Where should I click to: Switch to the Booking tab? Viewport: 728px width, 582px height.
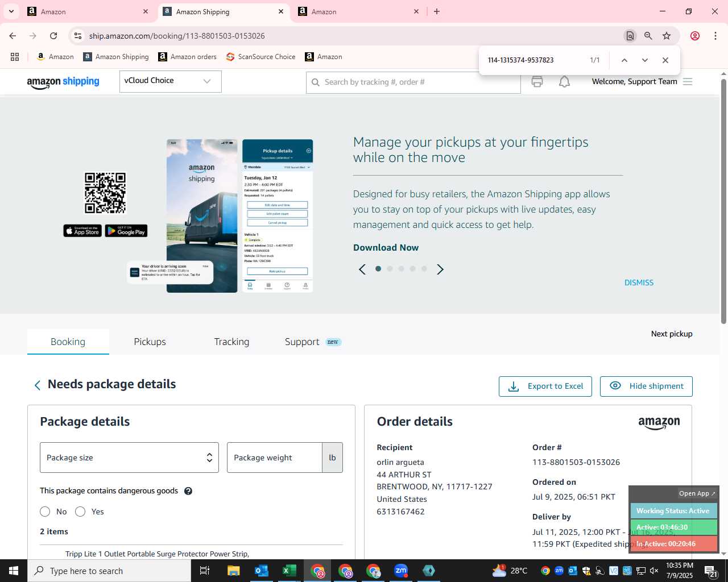[x=68, y=342]
